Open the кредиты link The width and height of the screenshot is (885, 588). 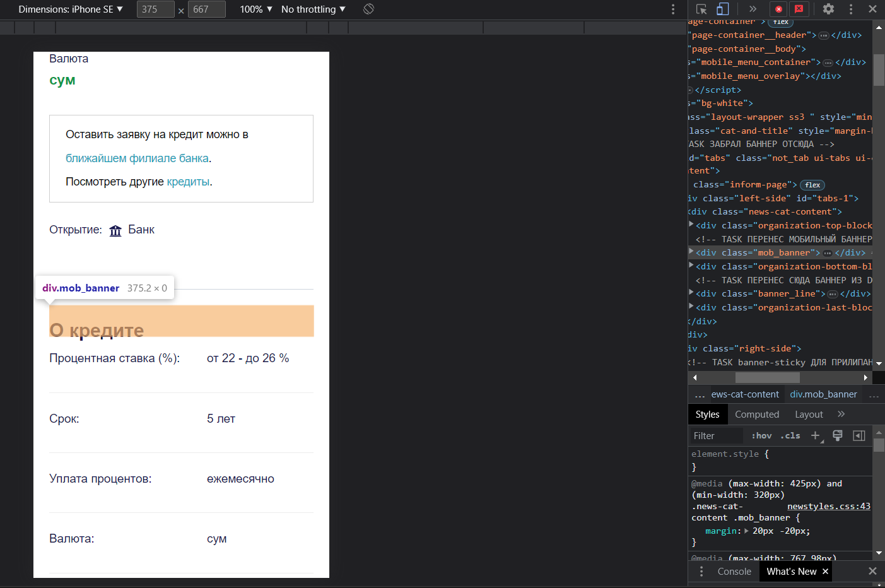tap(188, 182)
